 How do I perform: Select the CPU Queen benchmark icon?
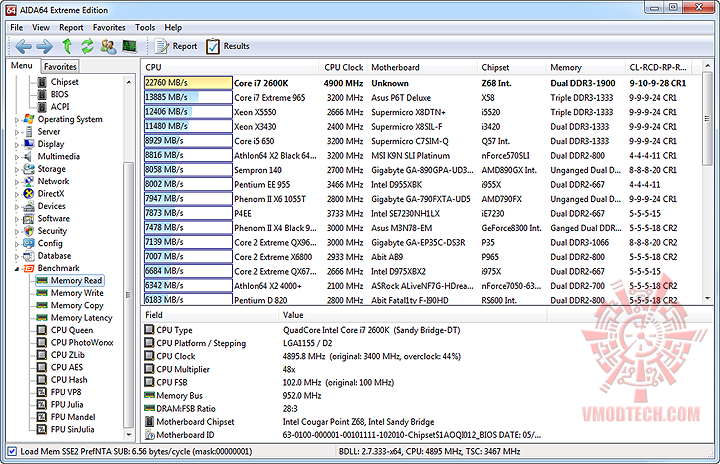42,330
